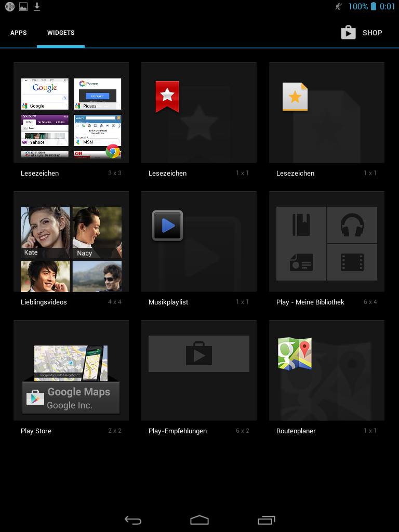Select the 3 x 3 Lesezeichen browser thumbnails widget

[x=71, y=118]
